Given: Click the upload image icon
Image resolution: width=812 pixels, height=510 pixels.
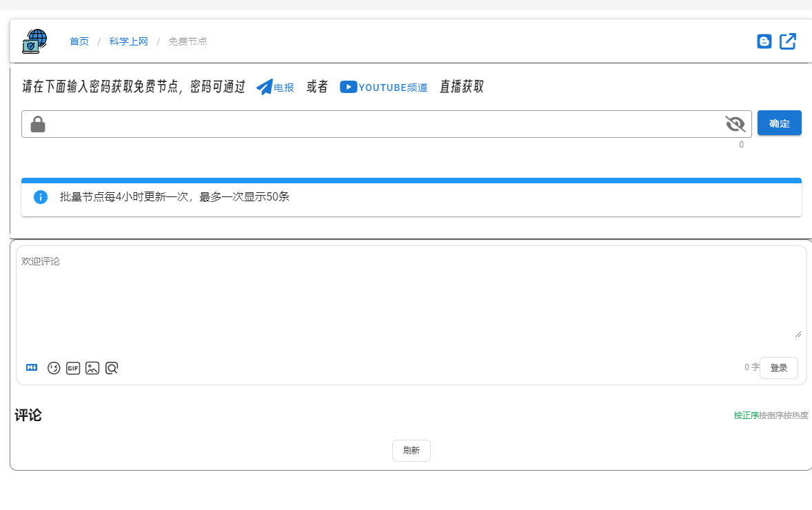Looking at the screenshot, I should pyautogui.click(x=92, y=368).
